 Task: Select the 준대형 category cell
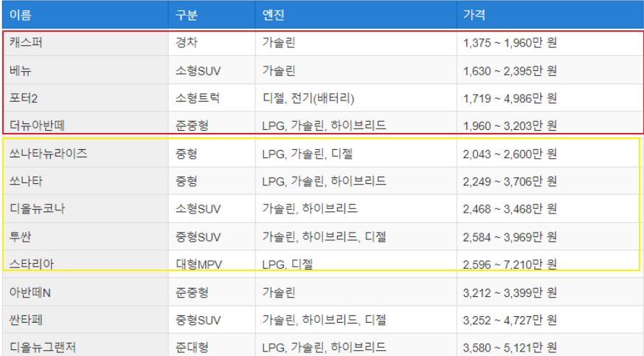pos(212,346)
